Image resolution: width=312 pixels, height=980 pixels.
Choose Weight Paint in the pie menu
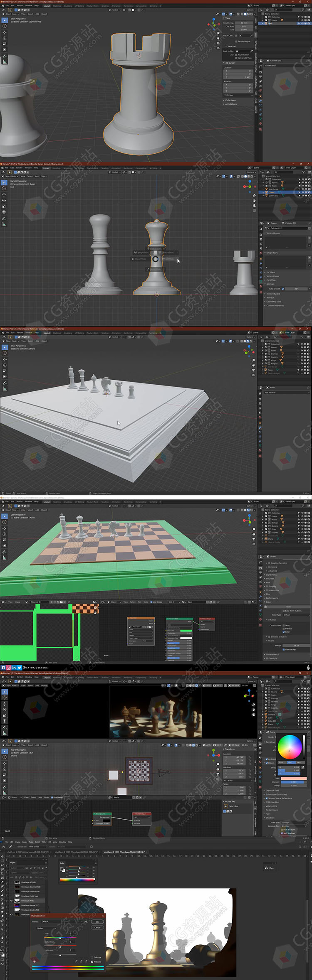coord(141,253)
